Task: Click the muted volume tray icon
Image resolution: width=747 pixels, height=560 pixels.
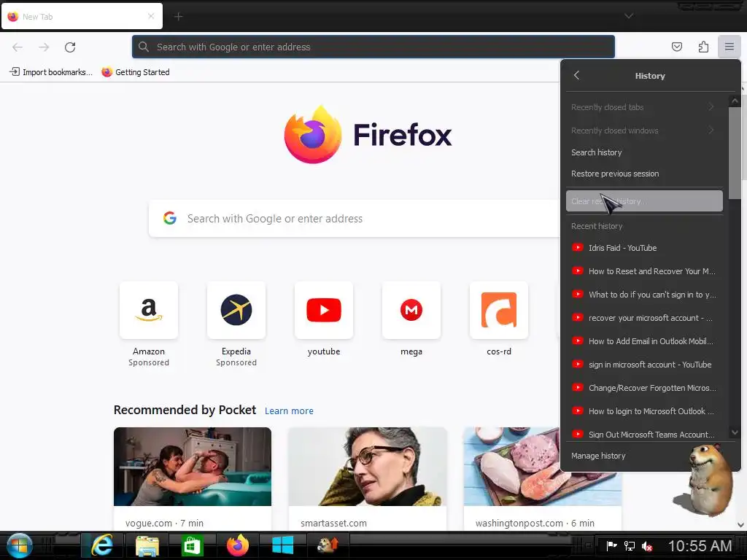Action: [646, 546]
